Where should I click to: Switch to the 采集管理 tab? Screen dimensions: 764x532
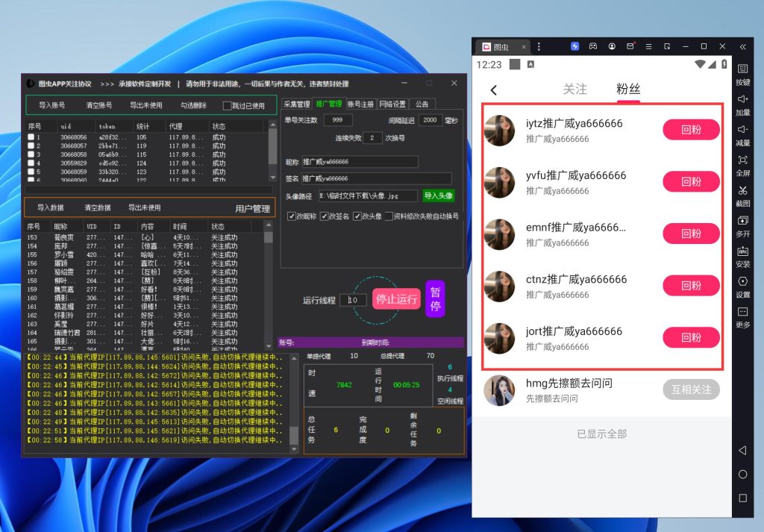coord(296,104)
